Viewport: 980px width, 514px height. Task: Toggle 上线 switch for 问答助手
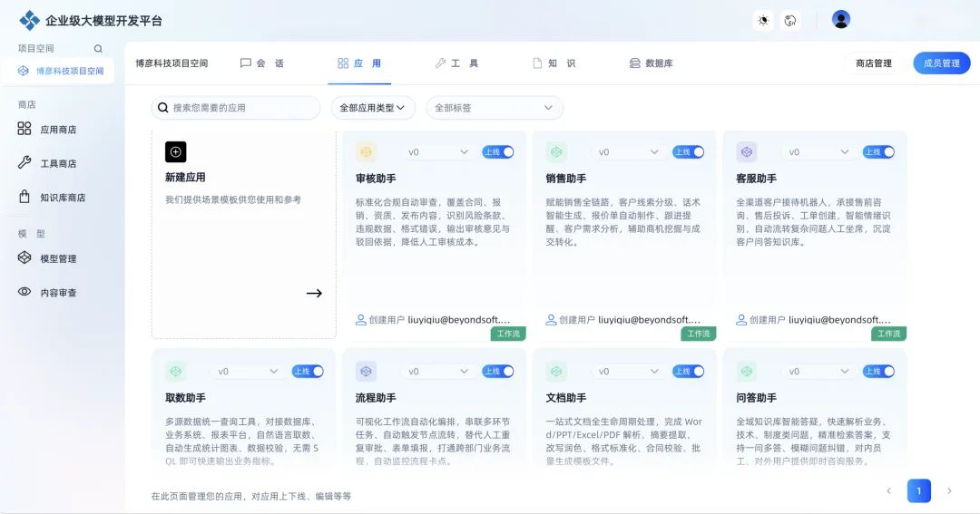click(x=878, y=371)
